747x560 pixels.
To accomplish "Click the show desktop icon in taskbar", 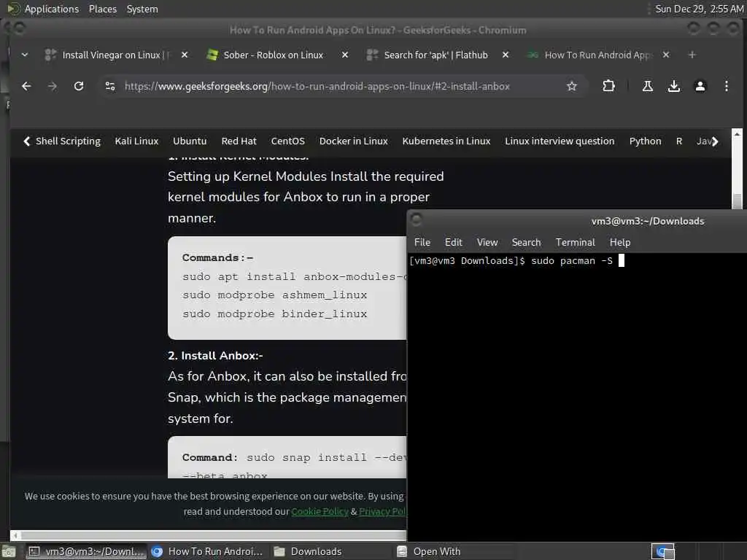I will pos(9,551).
